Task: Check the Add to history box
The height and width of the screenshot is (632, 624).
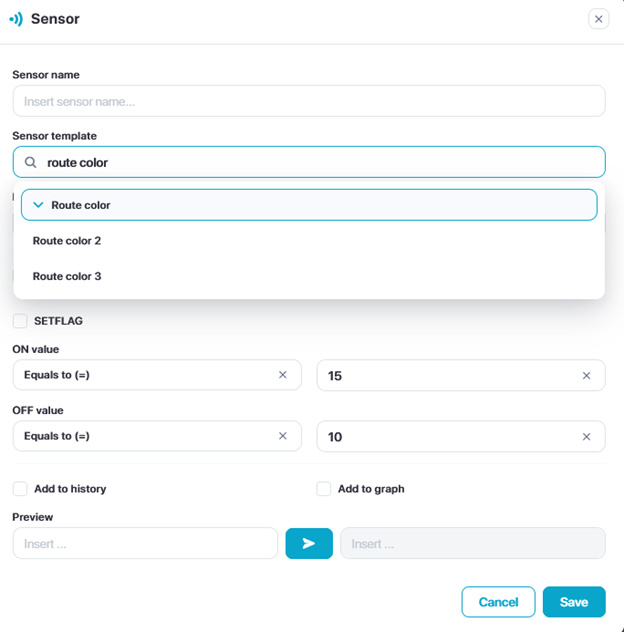Action: pos(20,489)
